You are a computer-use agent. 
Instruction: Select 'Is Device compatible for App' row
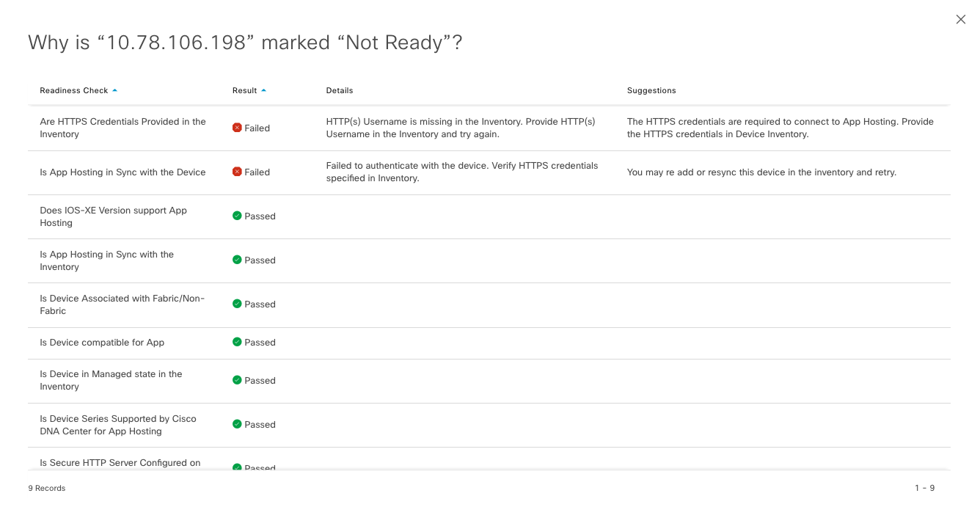tap(102, 343)
